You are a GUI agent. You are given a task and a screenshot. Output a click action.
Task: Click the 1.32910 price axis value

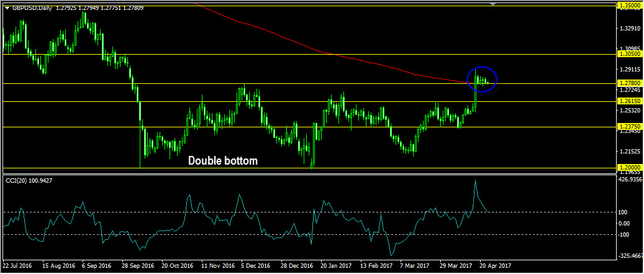click(x=629, y=29)
